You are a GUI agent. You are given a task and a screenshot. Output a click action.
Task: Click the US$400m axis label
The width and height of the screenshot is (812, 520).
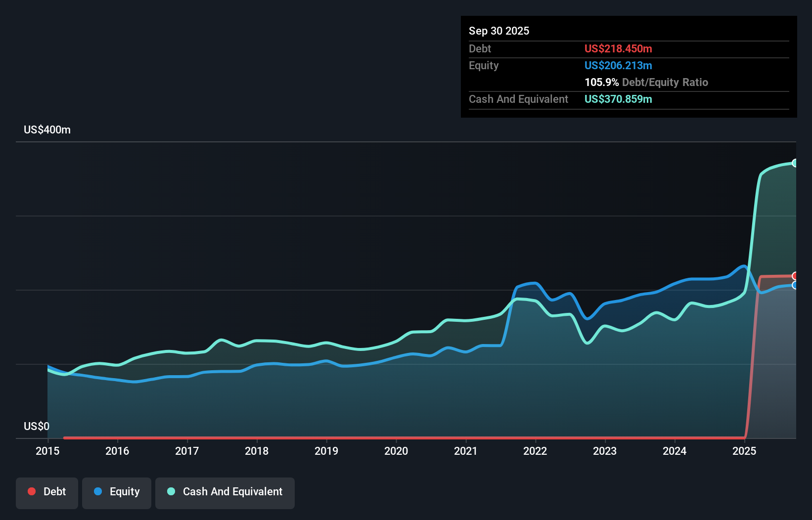coord(46,130)
